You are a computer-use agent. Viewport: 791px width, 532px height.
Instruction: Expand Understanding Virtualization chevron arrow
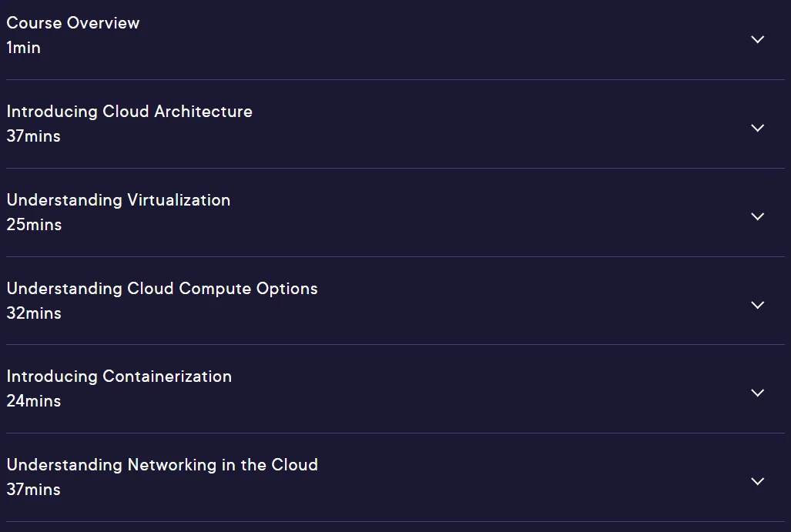tap(758, 216)
